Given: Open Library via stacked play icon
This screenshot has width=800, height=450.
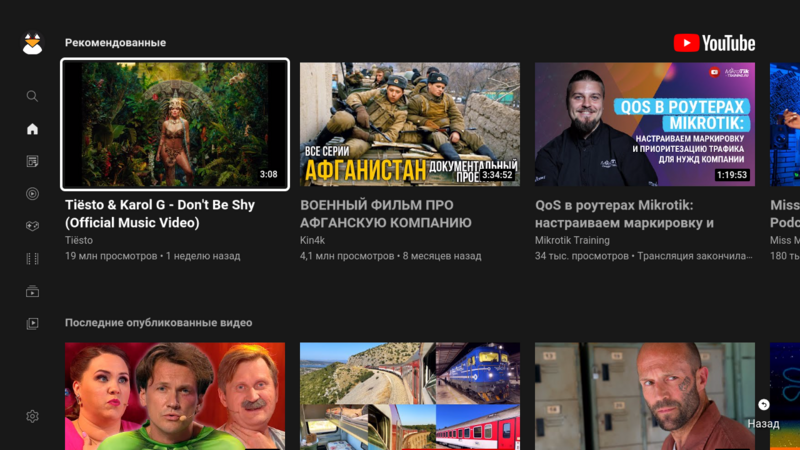Looking at the screenshot, I should tap(32, 323).
